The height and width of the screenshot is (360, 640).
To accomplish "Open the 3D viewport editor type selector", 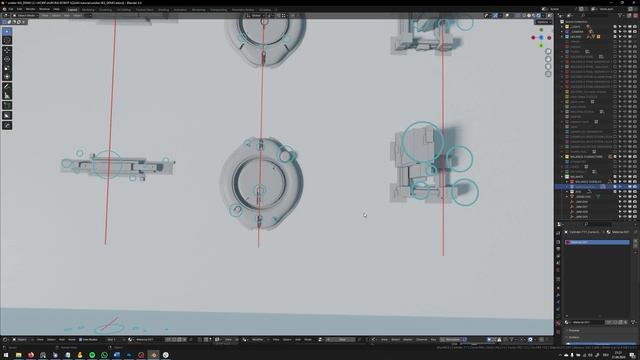I will [x=6, y=16].
